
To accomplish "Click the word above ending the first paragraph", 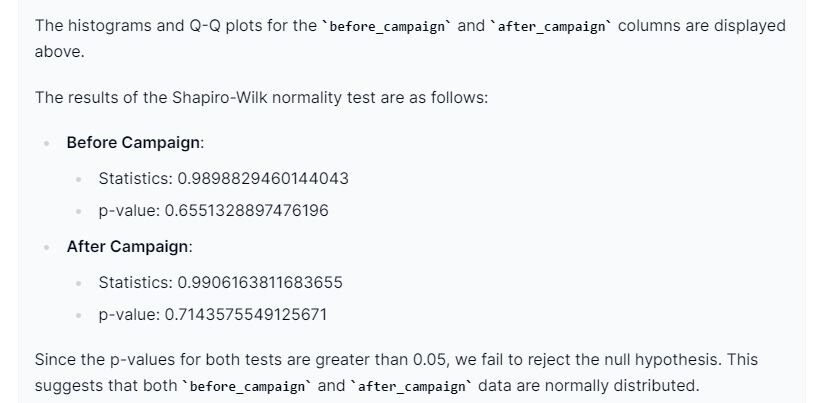I will pyautogui.click(x=59, y=52).
